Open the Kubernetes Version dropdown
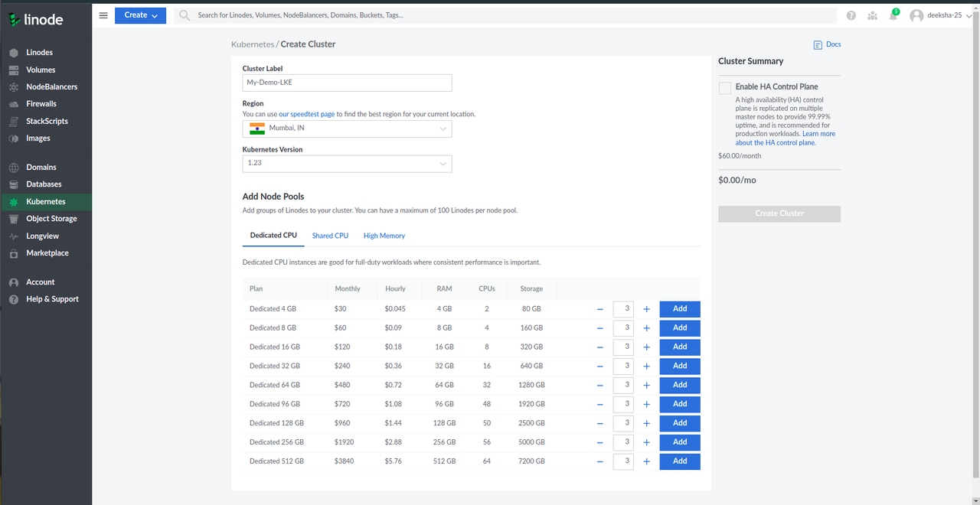Image resolution: width=980 pixels, height=505 pixels. pyautogui.click(x=347, y=164)
